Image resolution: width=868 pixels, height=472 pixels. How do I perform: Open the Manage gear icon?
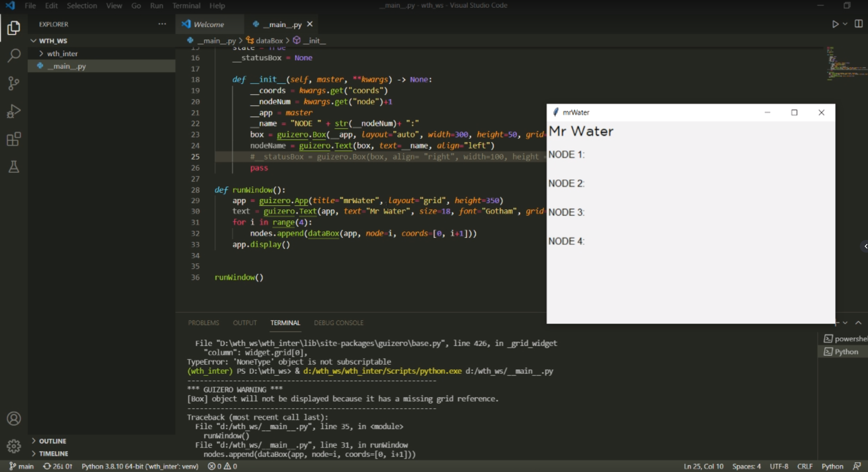[x=13, y=446]
